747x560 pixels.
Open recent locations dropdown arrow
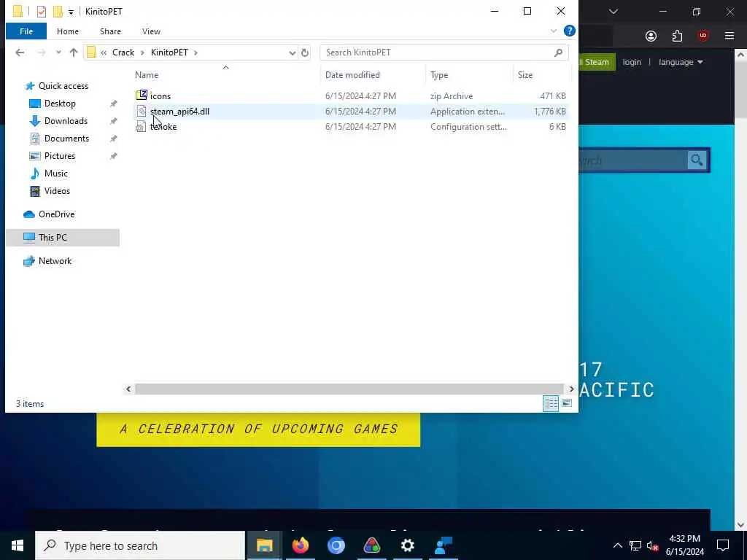click(58, 52)
